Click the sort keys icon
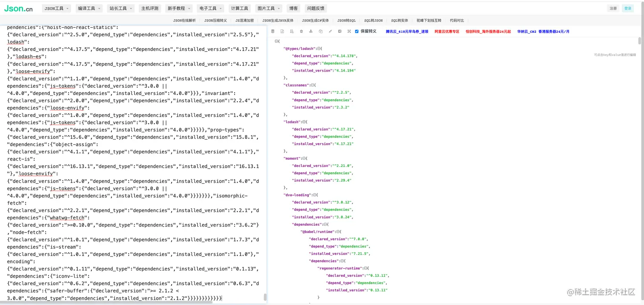Image resolution: width=644 pixels, height=305 pixels. tap(292, 31)
